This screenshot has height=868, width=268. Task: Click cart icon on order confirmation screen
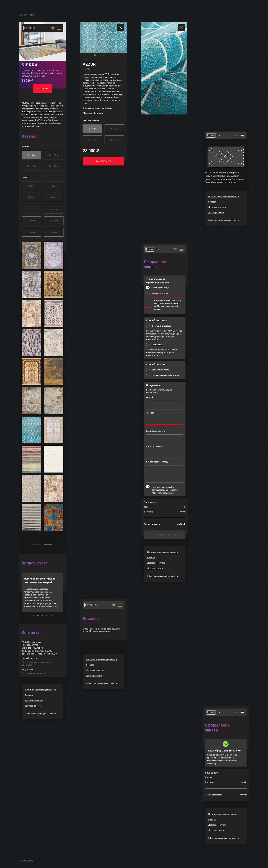235,712
